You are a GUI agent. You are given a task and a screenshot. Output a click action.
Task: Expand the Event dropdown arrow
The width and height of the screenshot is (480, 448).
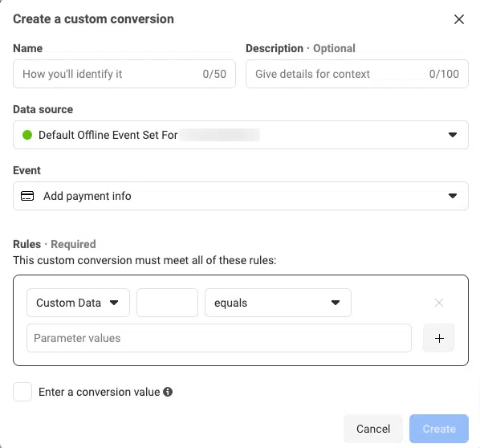pyautogui.click(x=453, y=196)
